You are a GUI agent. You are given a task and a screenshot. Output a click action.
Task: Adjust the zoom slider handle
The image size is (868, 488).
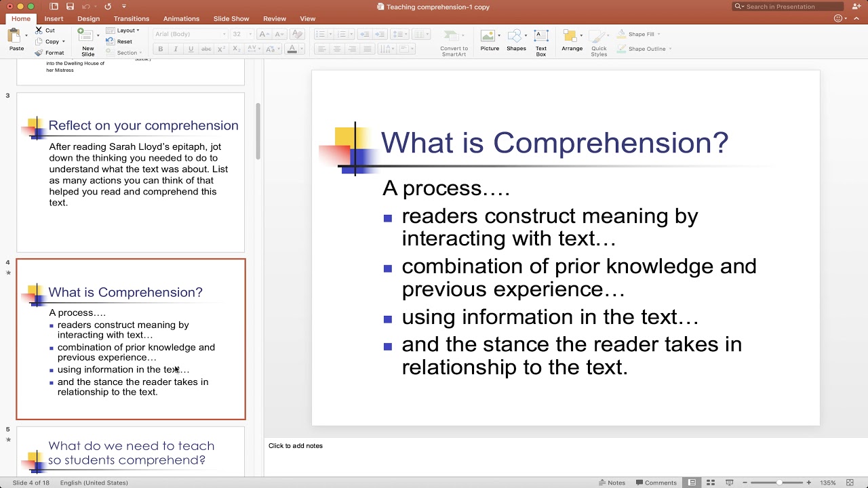[x=780, y=483]
